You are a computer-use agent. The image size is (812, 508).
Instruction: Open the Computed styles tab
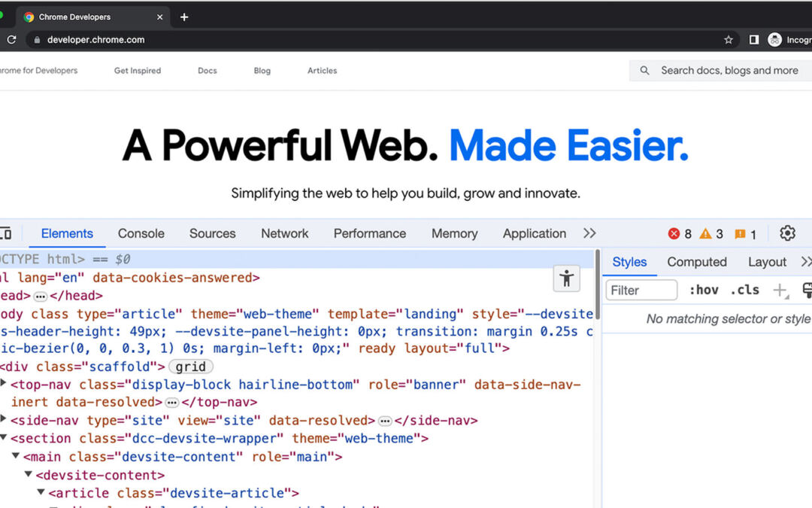[x=696, y=262]
